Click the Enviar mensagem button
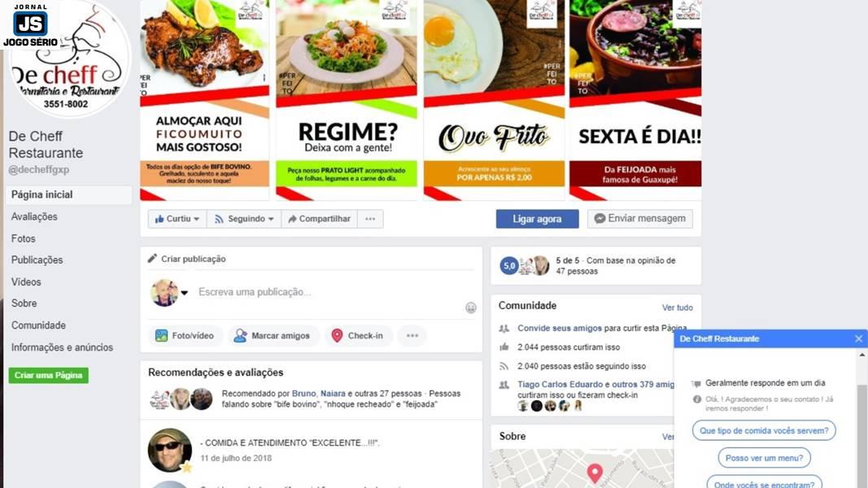The image size is (868, 488). pyautogui.click(x=640, y=219)
